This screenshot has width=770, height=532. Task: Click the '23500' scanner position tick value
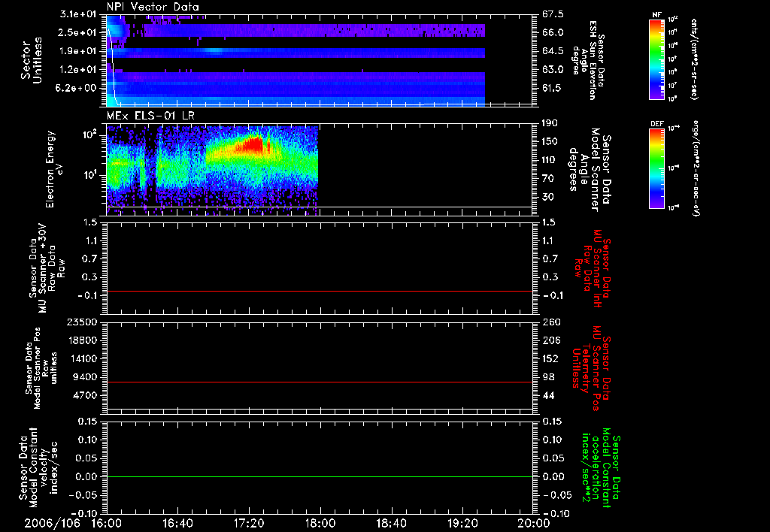coord(81,322)
